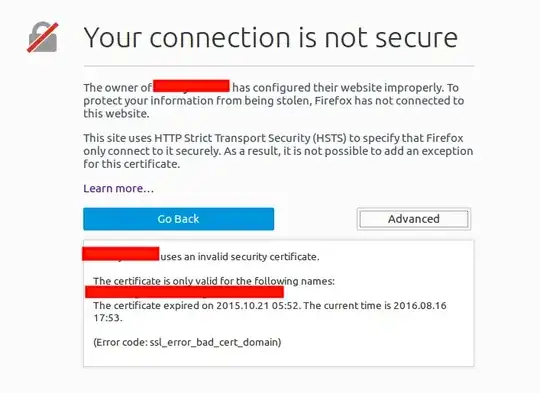Open the Advanced certificate details
The height and width of the screenshot is (393, 540).
pos(414,219)
